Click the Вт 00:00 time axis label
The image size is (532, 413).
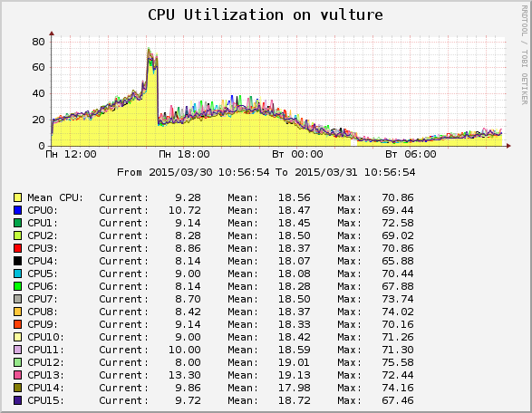pos(297,155)
